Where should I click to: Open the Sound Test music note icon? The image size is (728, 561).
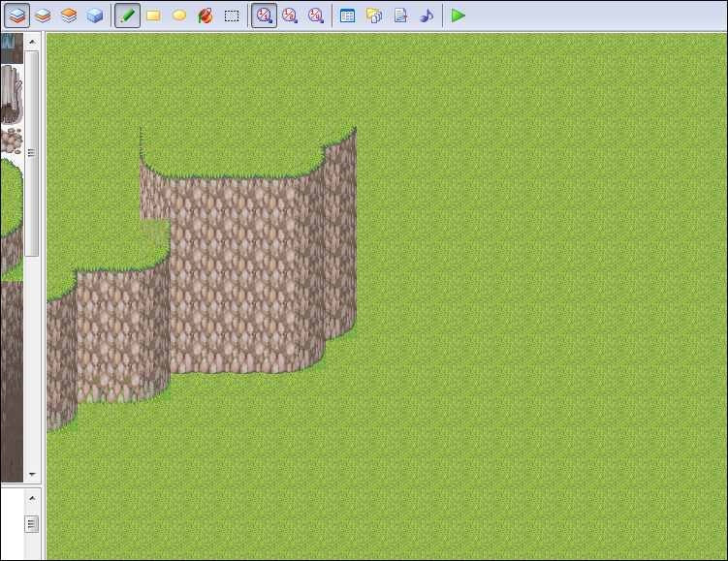point(427,16)
